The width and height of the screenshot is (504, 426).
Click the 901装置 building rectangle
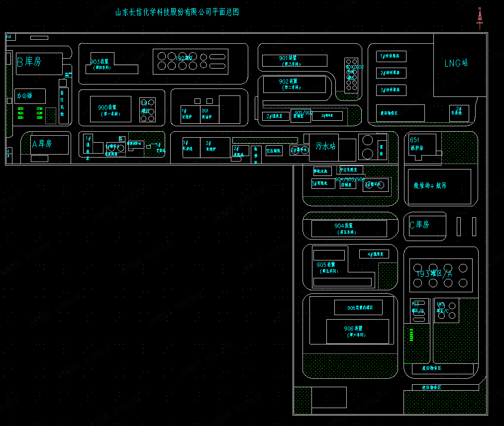tap(292, 60)
